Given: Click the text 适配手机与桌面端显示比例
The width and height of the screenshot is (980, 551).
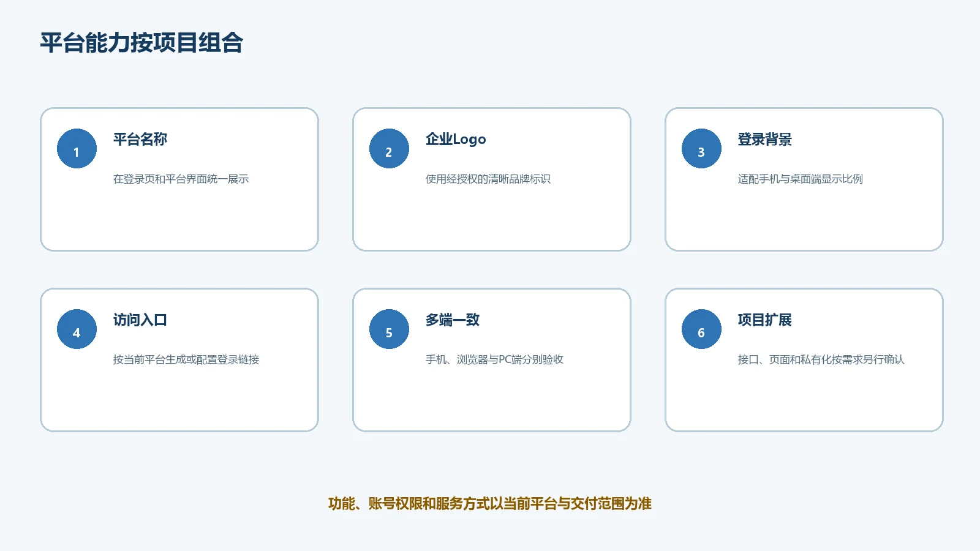Looking at the screenshot, I should [801, 179].
